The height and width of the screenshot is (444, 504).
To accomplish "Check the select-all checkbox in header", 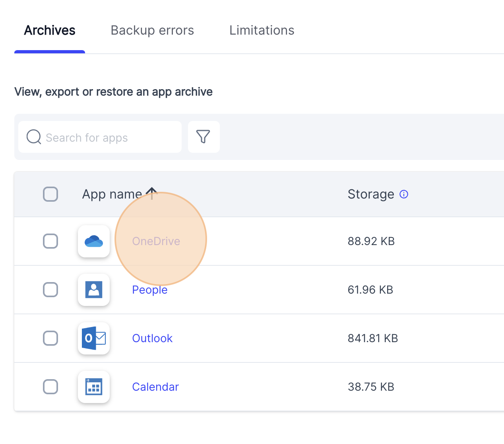I will (50, 194).
